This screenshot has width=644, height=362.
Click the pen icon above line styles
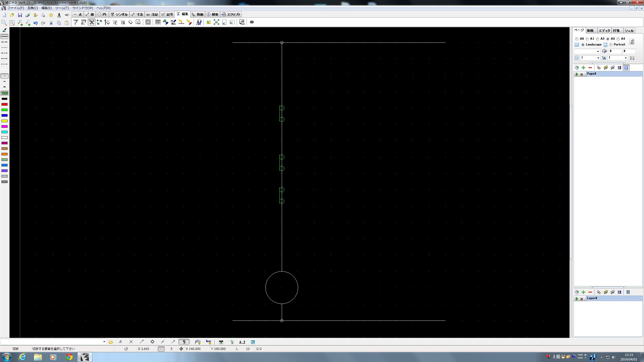(4, 30)
